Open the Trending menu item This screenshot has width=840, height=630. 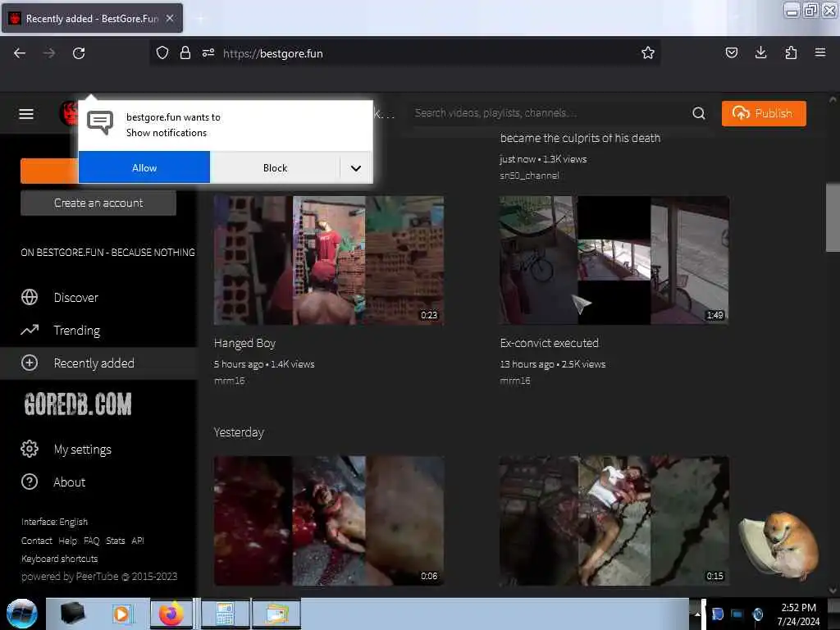(77, 330)
